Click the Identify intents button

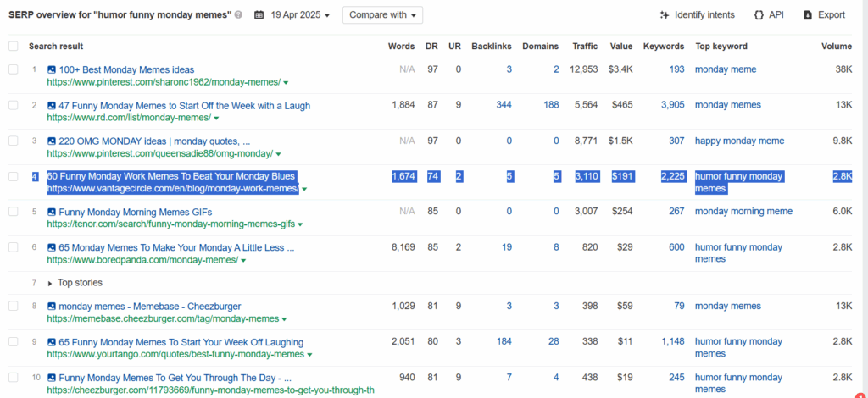(x=698, y=15)
